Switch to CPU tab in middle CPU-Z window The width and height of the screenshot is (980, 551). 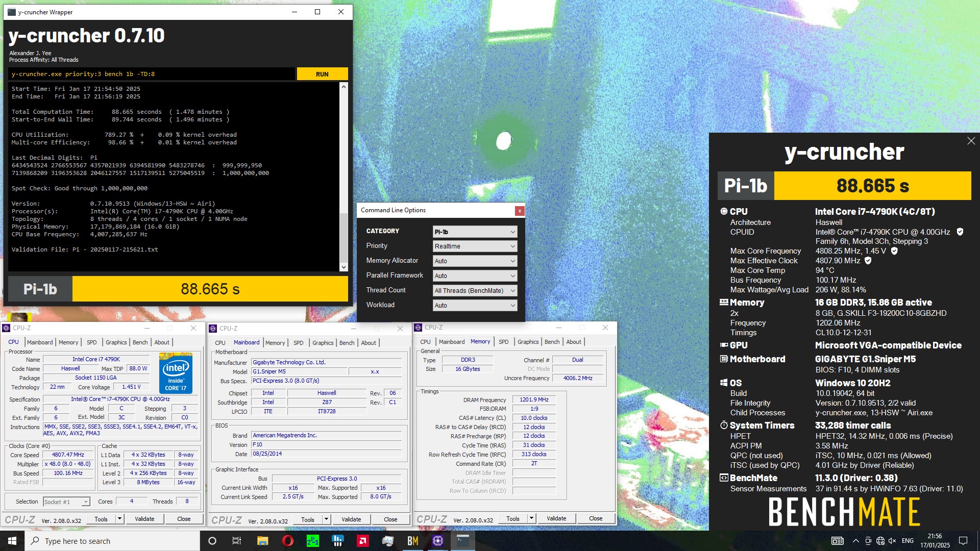220,343
